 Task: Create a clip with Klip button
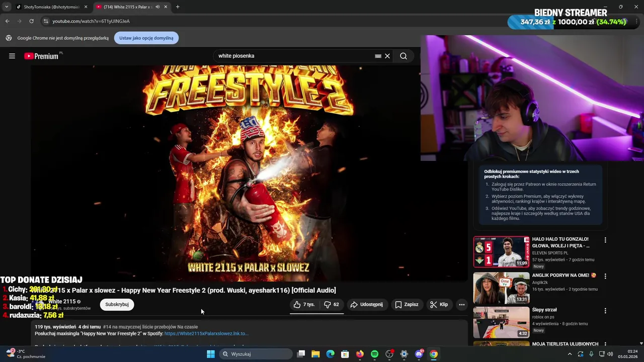pos(439,304)
